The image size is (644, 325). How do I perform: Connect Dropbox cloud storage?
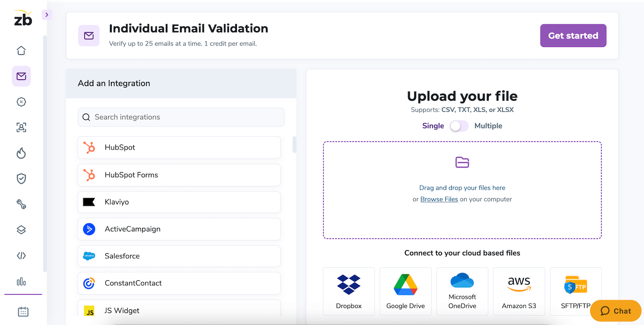point(349,291)
